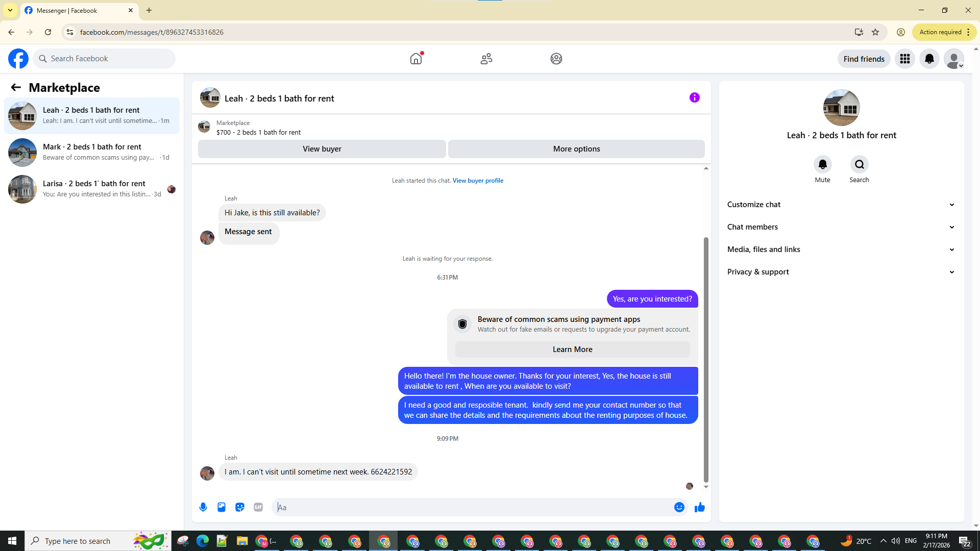Open the emoji picker in message field

click(679, 507)
